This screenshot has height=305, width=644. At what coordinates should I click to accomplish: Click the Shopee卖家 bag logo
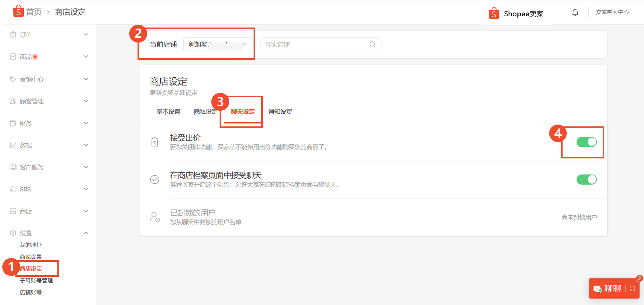pyautogui.click(x=494, y=13)
